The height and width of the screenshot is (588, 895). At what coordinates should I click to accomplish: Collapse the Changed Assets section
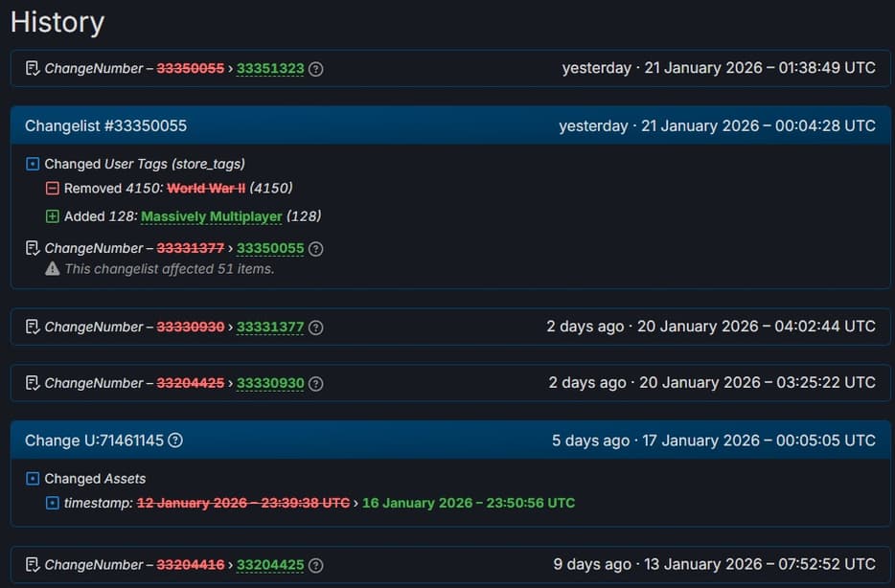[33, 479]
